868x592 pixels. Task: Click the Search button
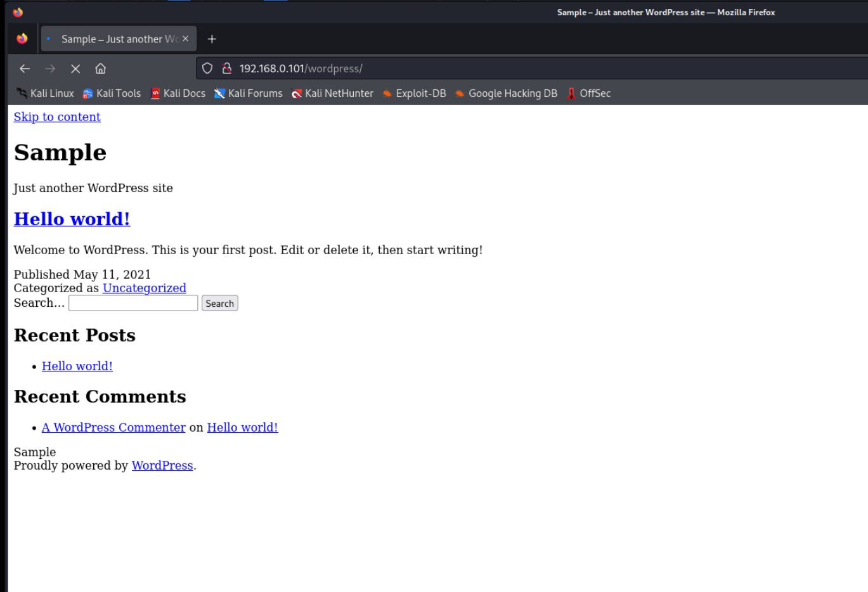coord(219,303)
